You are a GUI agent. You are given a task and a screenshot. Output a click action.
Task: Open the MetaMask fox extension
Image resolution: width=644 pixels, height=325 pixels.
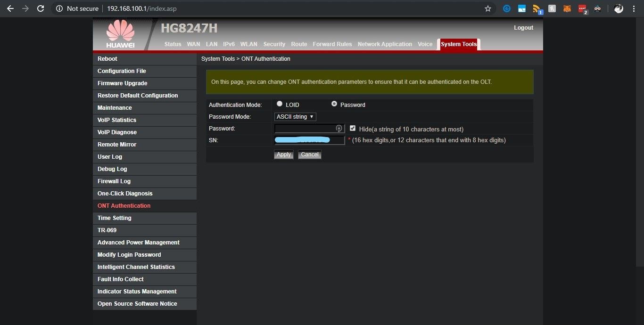point(567,8)
